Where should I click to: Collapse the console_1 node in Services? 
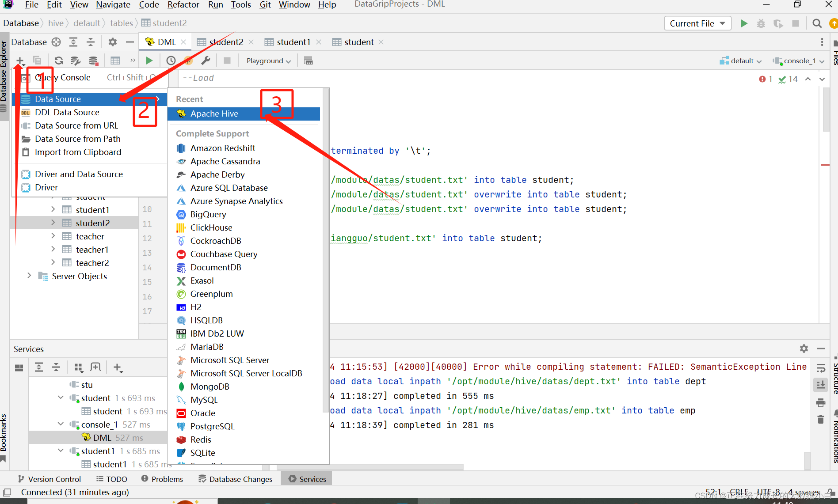(61, 424)
